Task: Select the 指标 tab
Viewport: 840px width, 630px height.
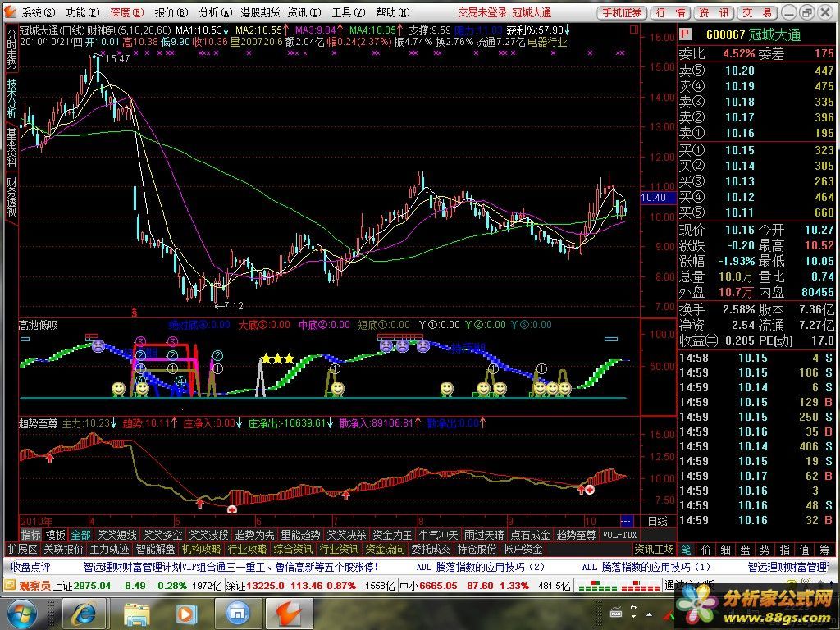Action: (x=30, y=535)
